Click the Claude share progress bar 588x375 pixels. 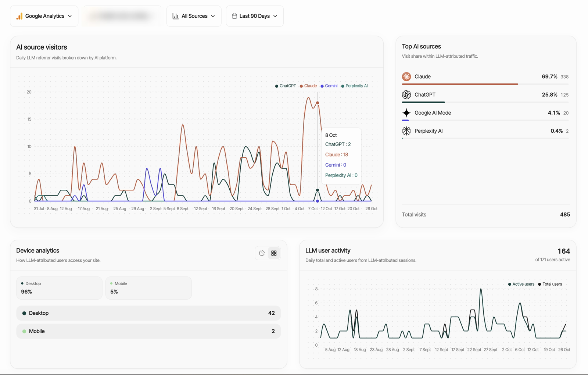point(485,84)
